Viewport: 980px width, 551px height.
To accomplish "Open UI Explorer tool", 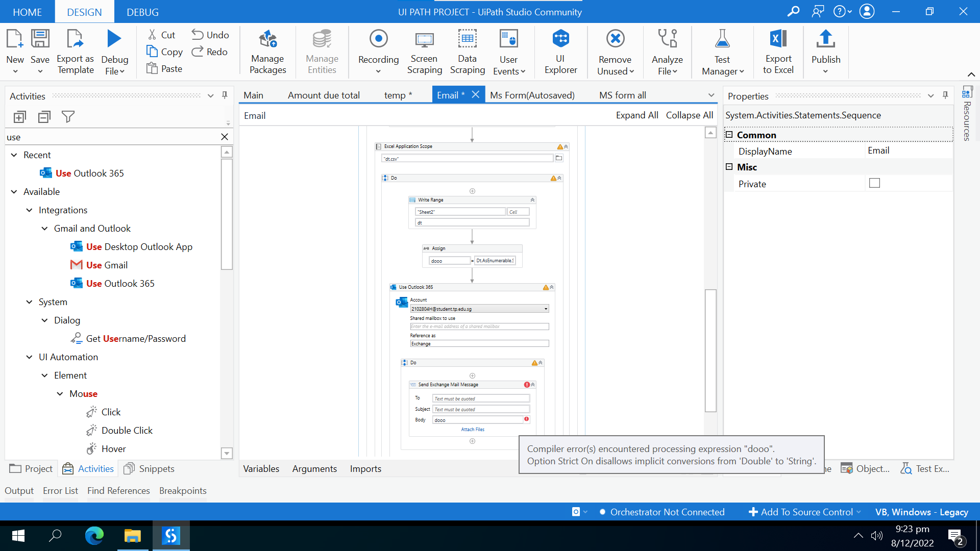I will coord(560,39).
